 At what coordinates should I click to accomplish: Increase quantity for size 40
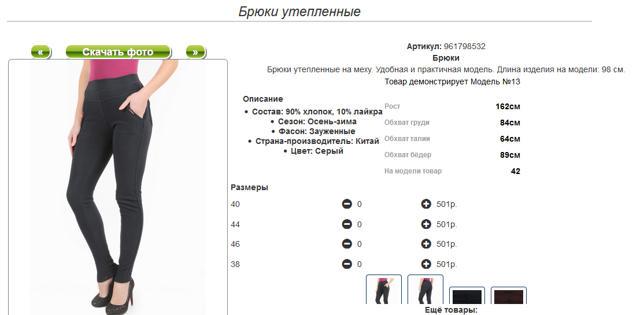click(426, 204)
